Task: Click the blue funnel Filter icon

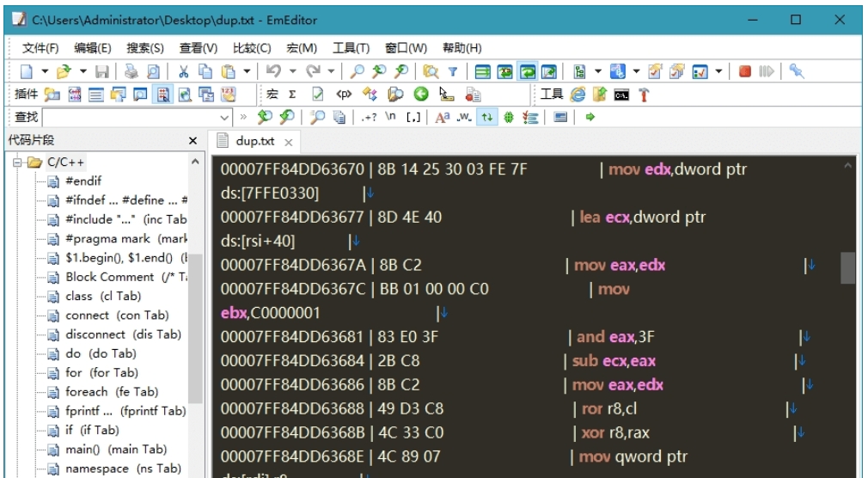Action: (453, 71)
